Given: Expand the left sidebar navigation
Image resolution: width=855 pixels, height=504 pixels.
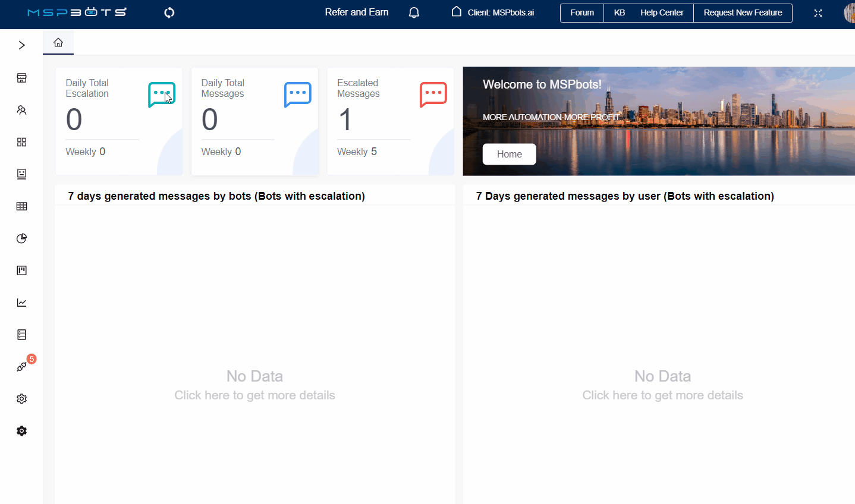Looking at the screenshot, I should coord(22,45).
